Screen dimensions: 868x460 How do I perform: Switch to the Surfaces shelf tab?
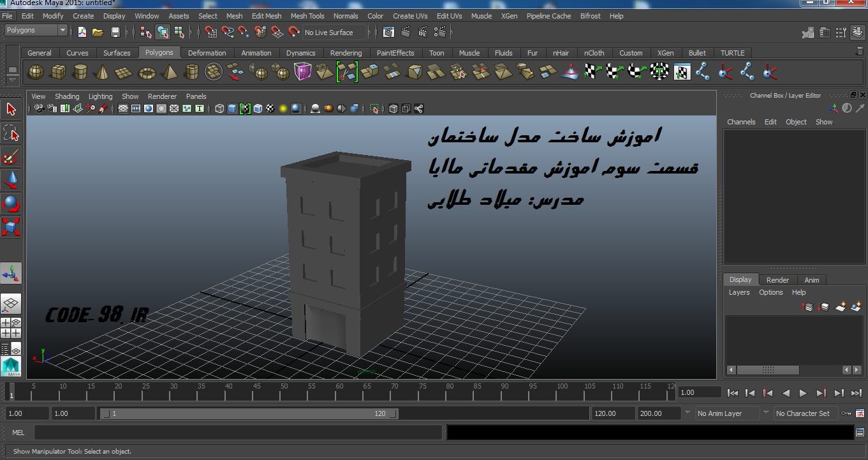[117, 53]
